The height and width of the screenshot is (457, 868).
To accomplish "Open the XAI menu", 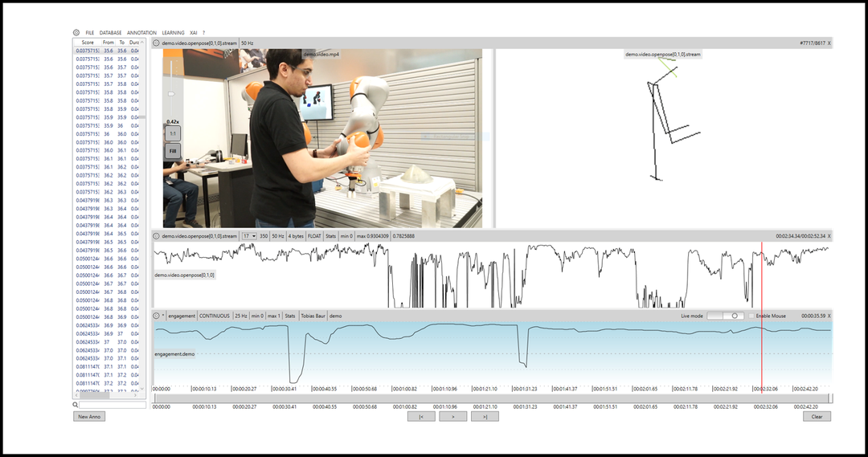I will pyautogui.click(x=193, y=33).
